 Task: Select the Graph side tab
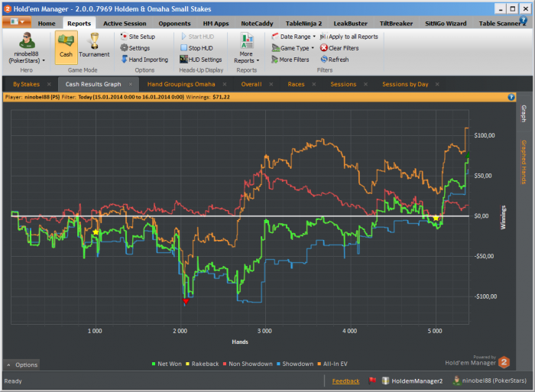point(524,114)
